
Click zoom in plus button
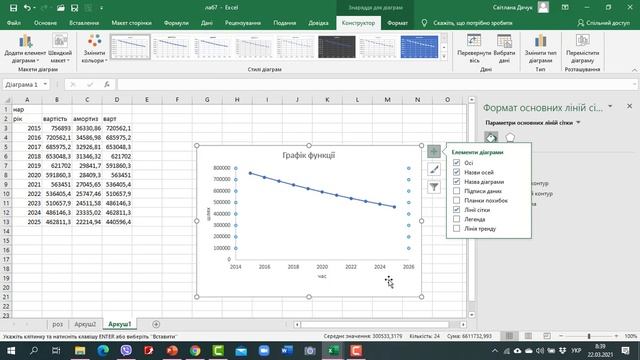coord(616,336)
